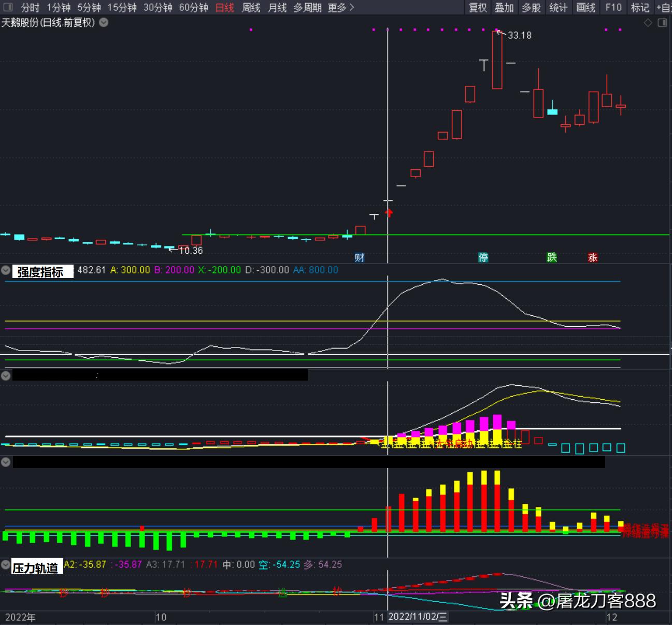Image resolution: width=672 pixels, height=625 pixels.
Task: Toggle 复权 price adjustment
Action: [x=478, y=7]
